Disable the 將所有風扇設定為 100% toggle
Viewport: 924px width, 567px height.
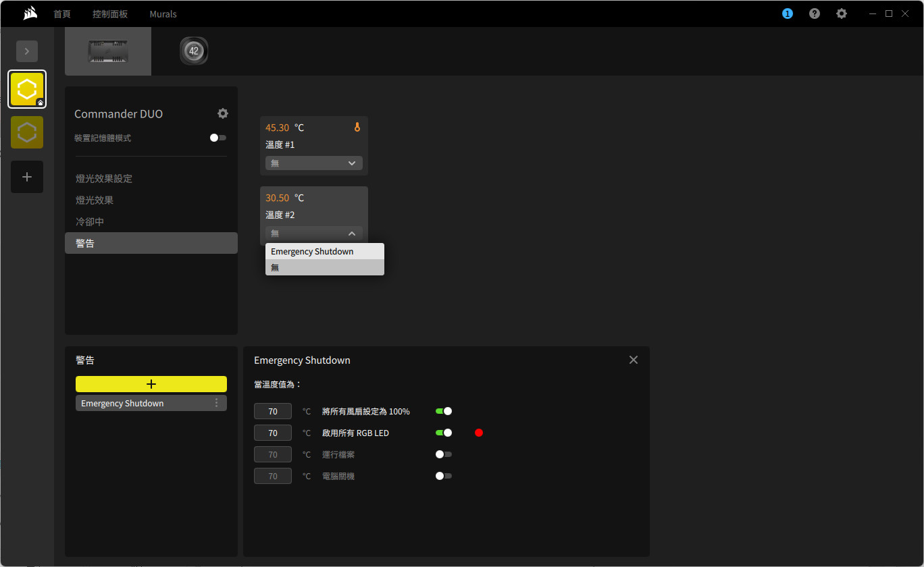[x=444, y=411]
